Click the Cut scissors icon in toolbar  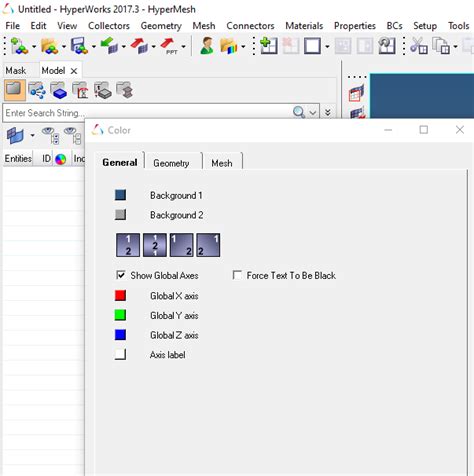coord(418,45)
